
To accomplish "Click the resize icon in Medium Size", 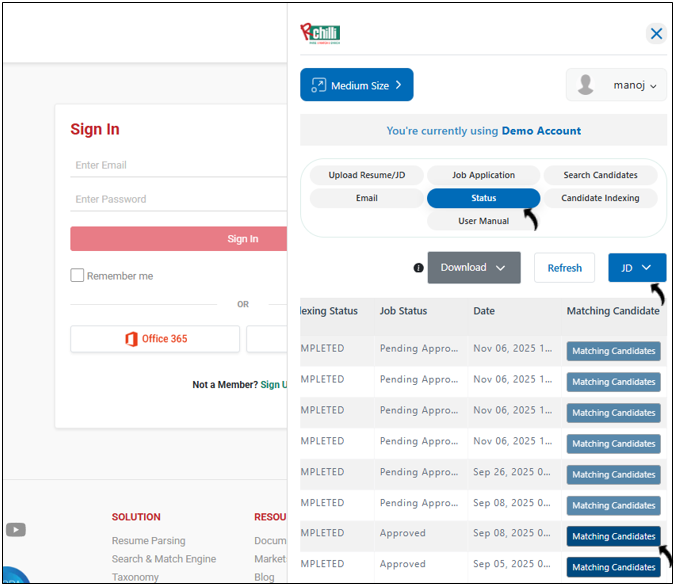I will coord(318,86).
